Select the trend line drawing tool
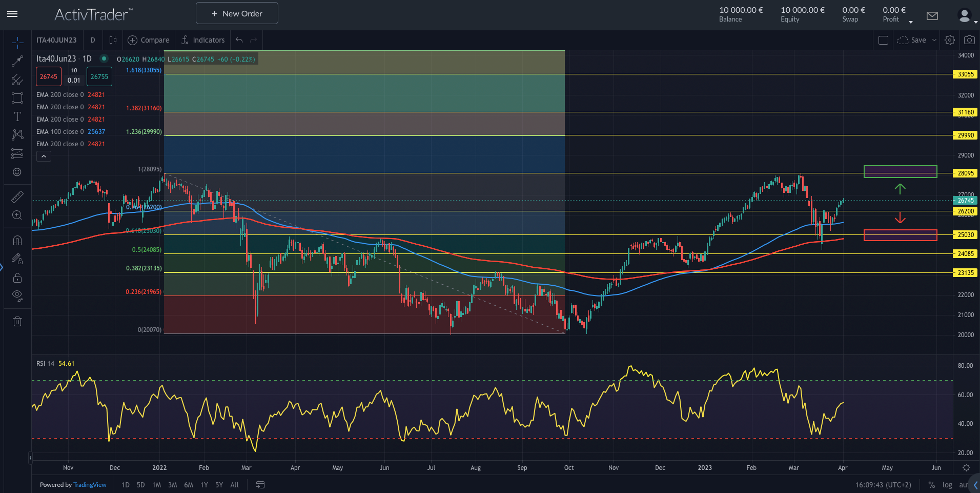 [17, 61]
